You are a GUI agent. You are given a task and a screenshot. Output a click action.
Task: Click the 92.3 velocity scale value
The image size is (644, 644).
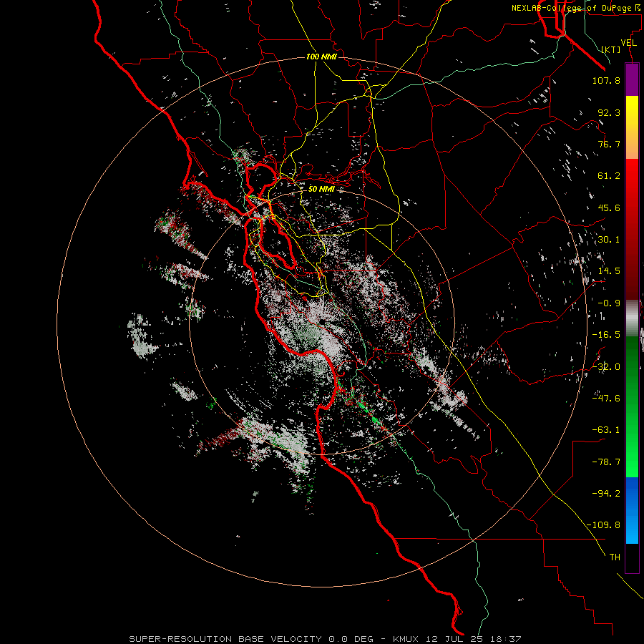click(x=609, y=112)
